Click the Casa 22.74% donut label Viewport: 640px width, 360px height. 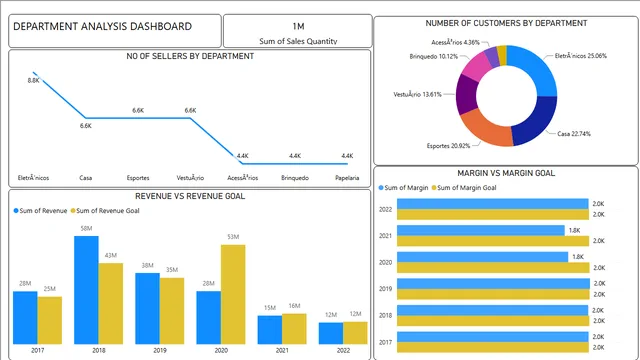coord(574,133)
